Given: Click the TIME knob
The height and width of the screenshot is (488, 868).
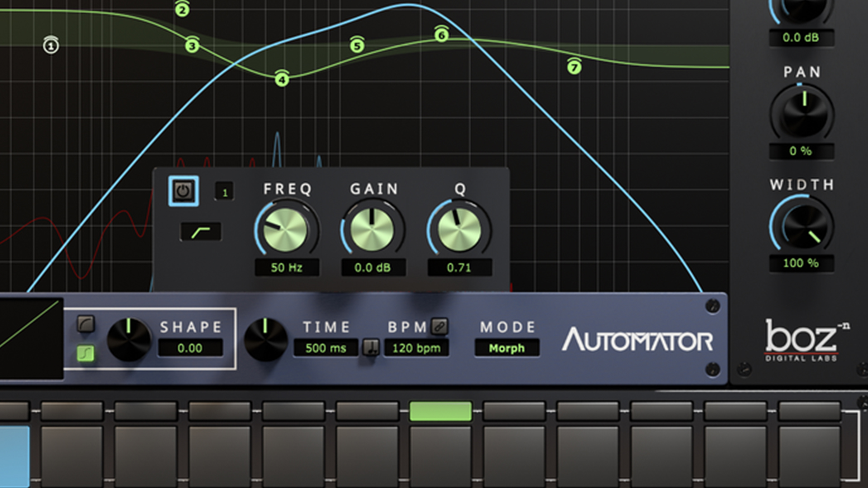Looking at the screenshot, I should point(266,340).
